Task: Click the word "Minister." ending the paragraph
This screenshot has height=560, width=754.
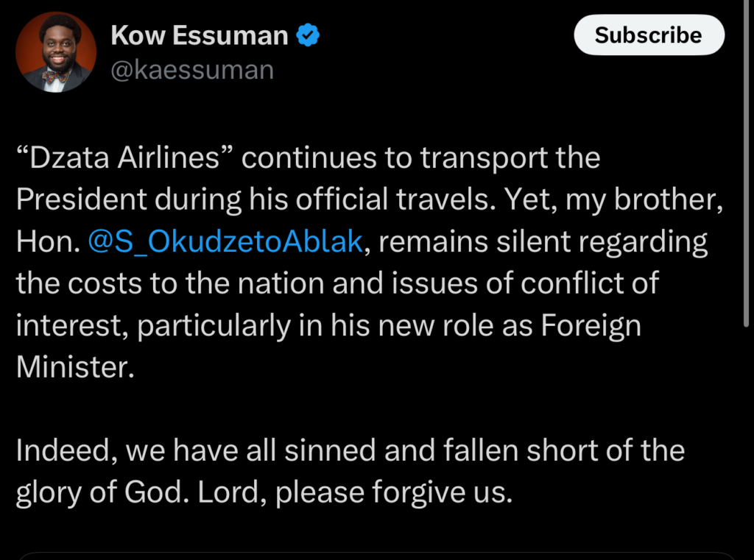Action: 76,368
